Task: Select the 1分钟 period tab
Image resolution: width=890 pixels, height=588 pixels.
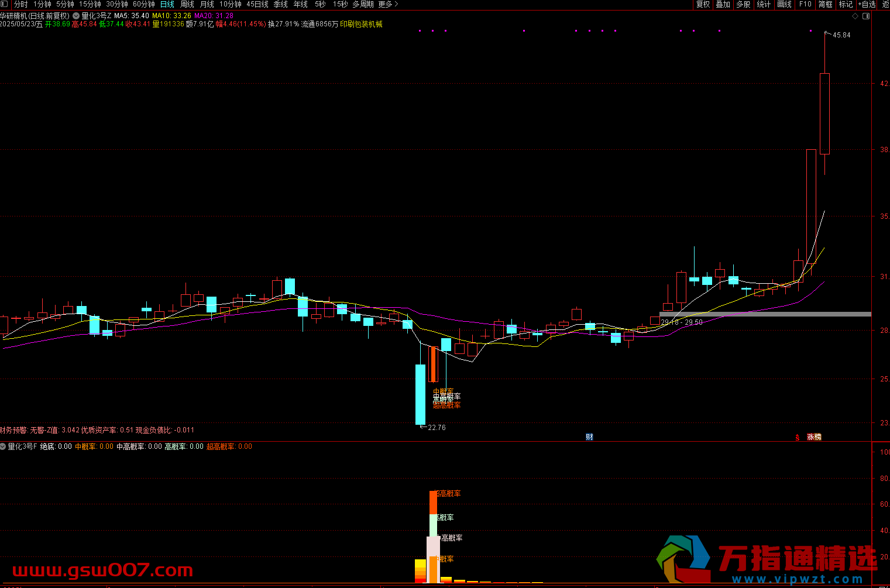Action: click(42, 4)
